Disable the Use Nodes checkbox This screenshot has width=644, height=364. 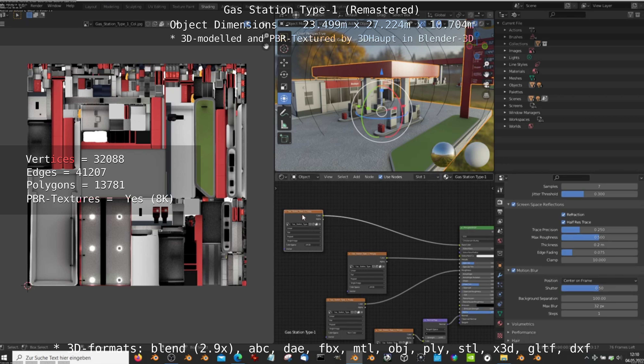coord(380,177)
